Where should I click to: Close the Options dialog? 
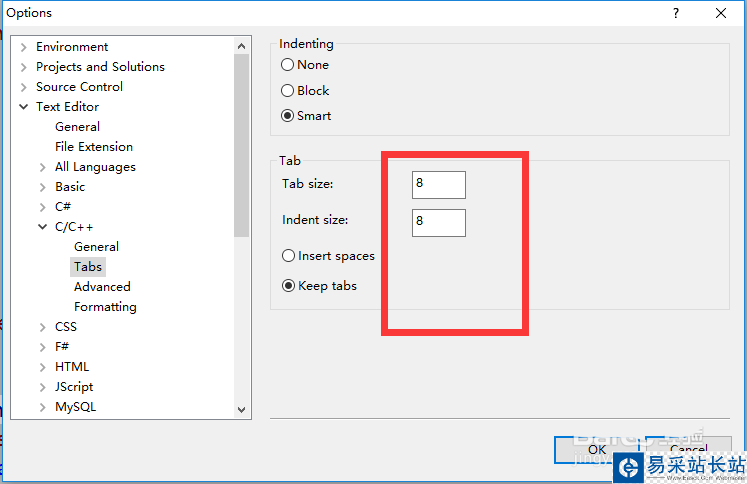721,13
